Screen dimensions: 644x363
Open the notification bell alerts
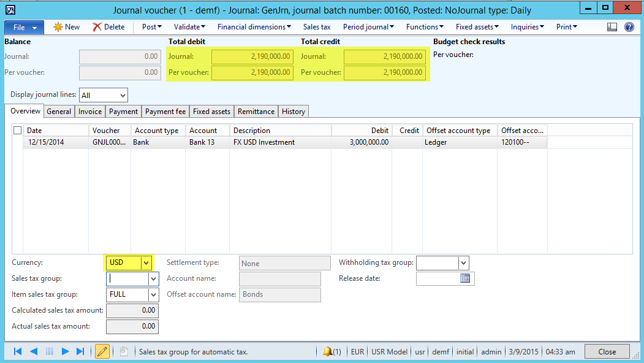pos(331,351)
